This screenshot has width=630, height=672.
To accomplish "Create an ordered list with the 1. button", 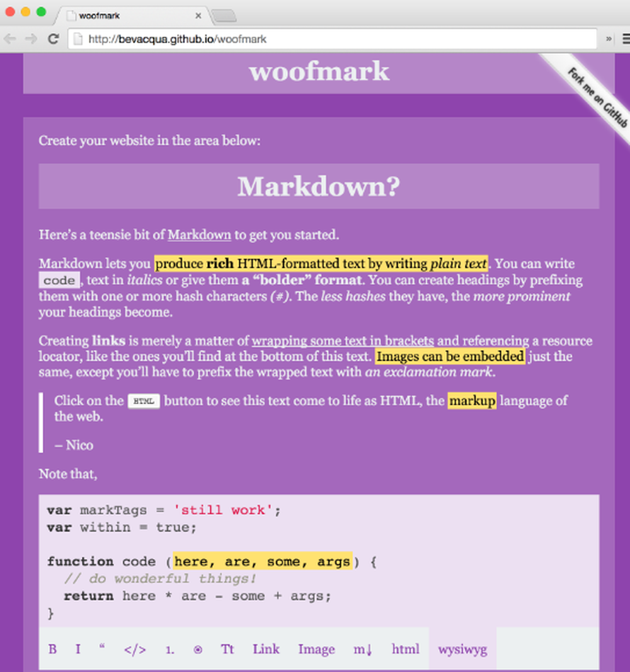I will (170, 649).
